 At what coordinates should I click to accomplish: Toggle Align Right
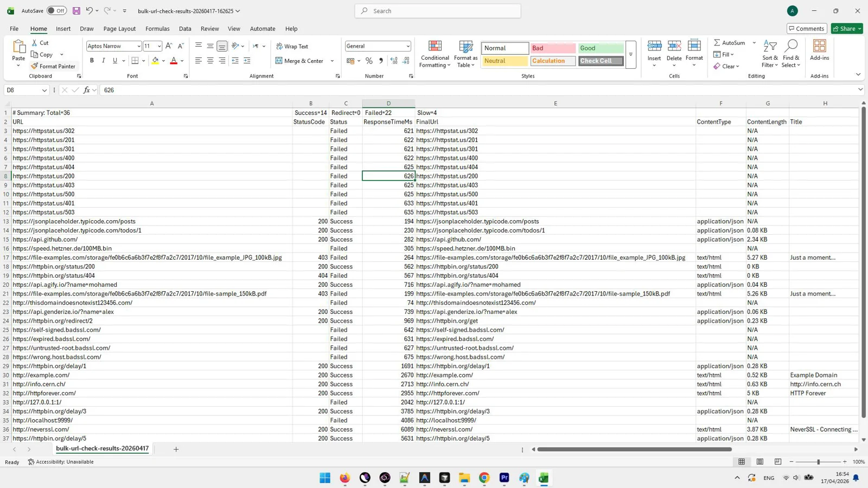point(222,61)
